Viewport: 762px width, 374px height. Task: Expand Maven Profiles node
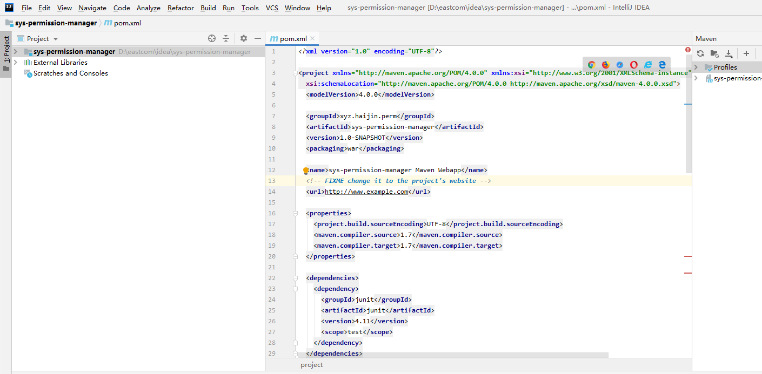[696, 67]
